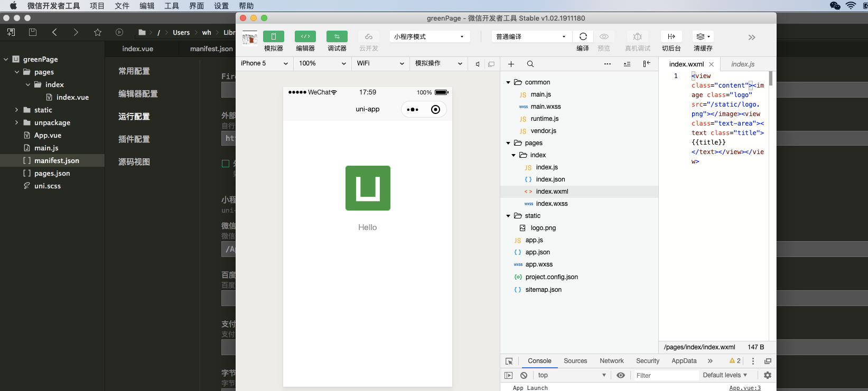
Task: Show more debugger tabs chevron
Action: point(710,361)
